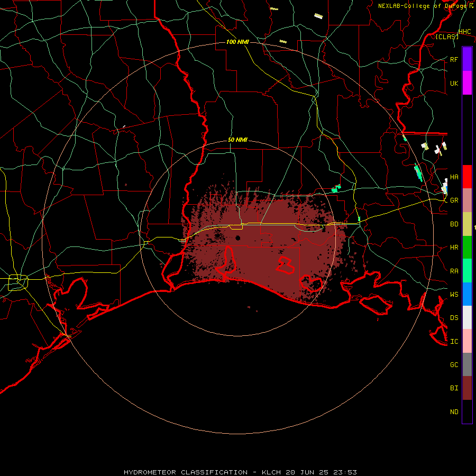Screen dimensions: 476x476
Task: Click the RA light green legend swatch
Action: tap(467, 271)
